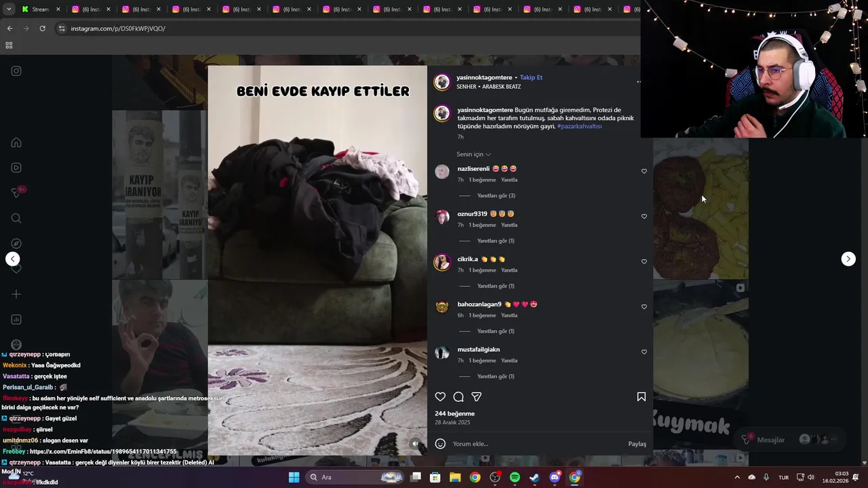Open Spotify from the taskbar
This screenshot has height=488, width=868.
point(515,477)
